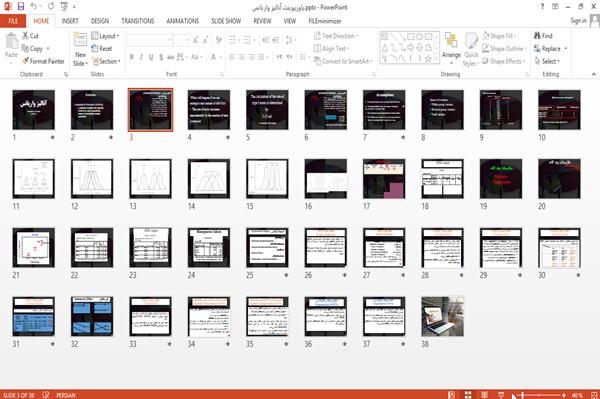Switch to Reading View in status bar

[484, 395]
